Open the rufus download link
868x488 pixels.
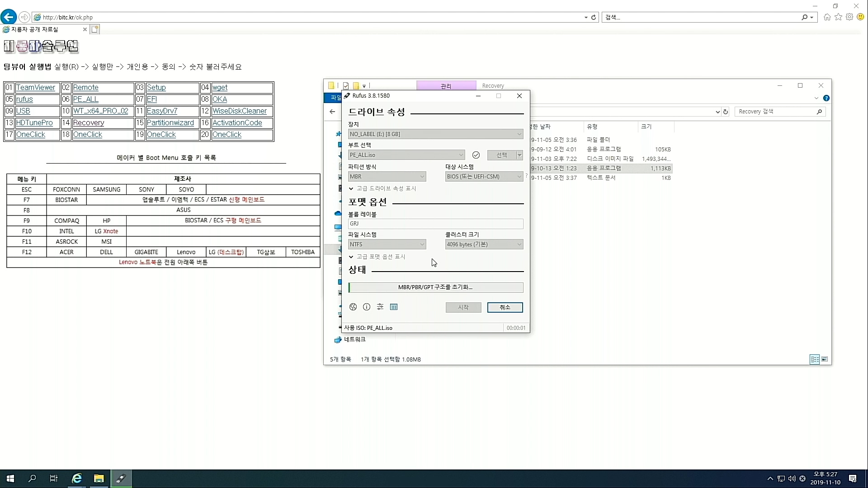pyautogui.click(x=24, y=99)
